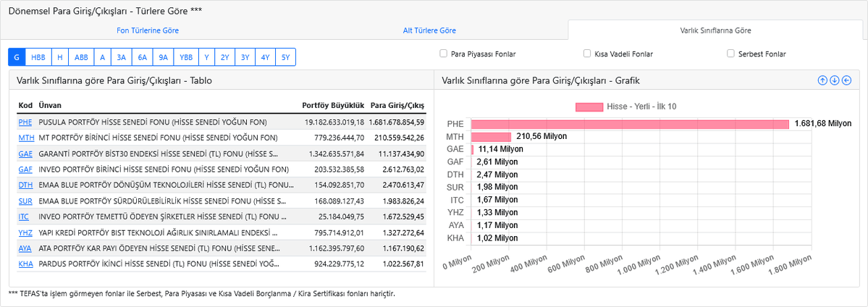Open the MTH fund link
Viewport: 868px width, 307px height.
pos(26,138)
